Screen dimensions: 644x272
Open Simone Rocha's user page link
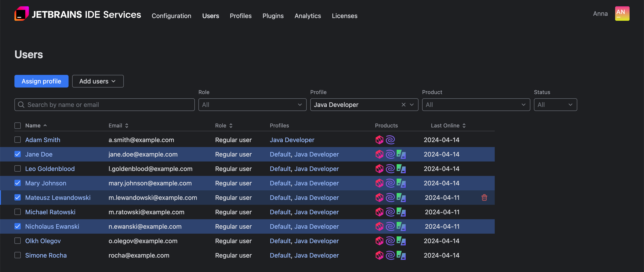(46, 255)
